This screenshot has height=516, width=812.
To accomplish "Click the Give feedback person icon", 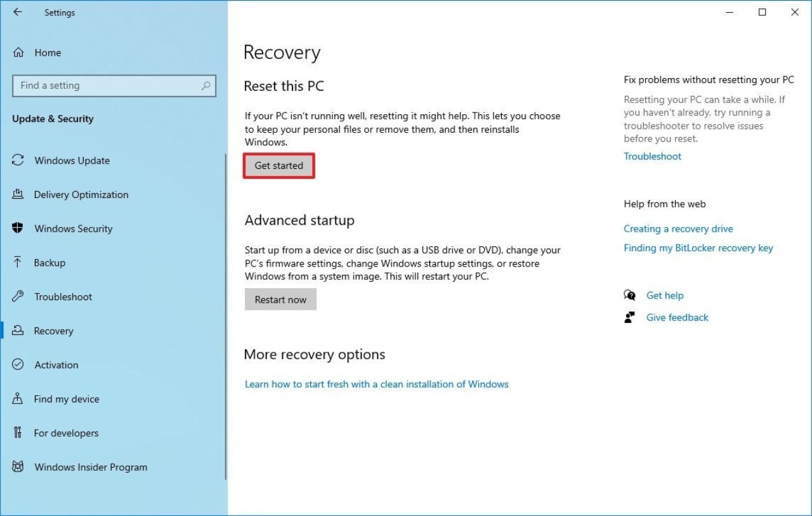I will (630, 317).
